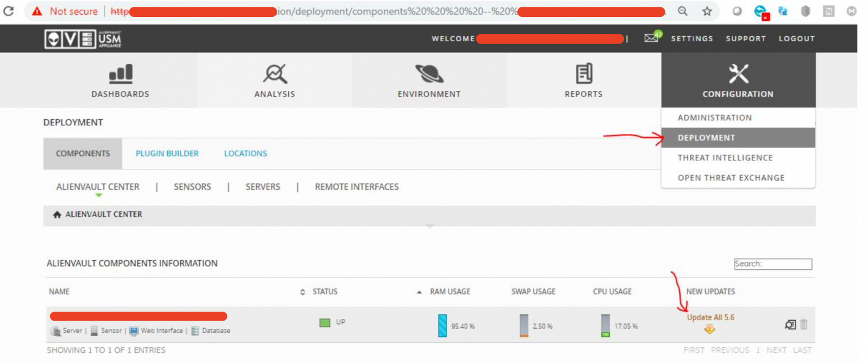Viewport: 868px width, 363px height.
Task: Open the mail notifications envelope icon
Action: [x=652, y=38]
